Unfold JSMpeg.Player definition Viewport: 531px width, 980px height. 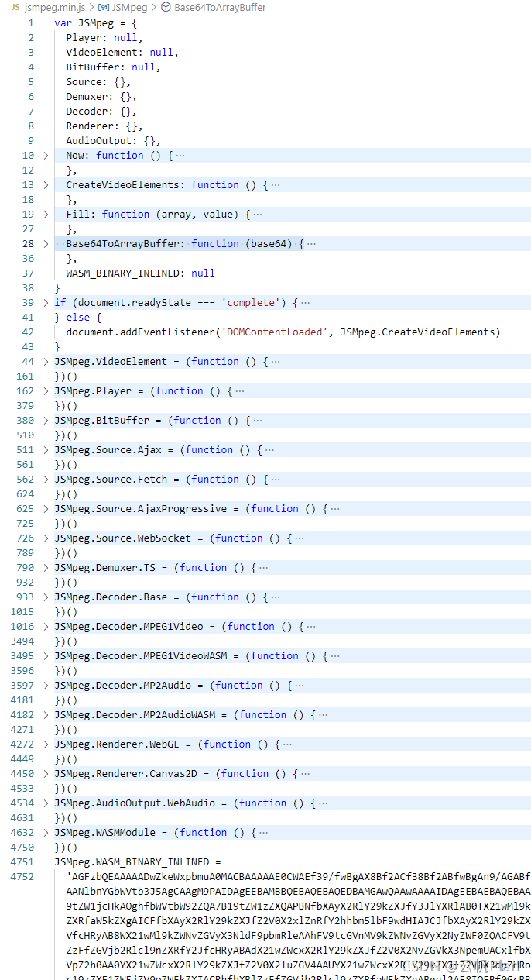pos(46,391)
